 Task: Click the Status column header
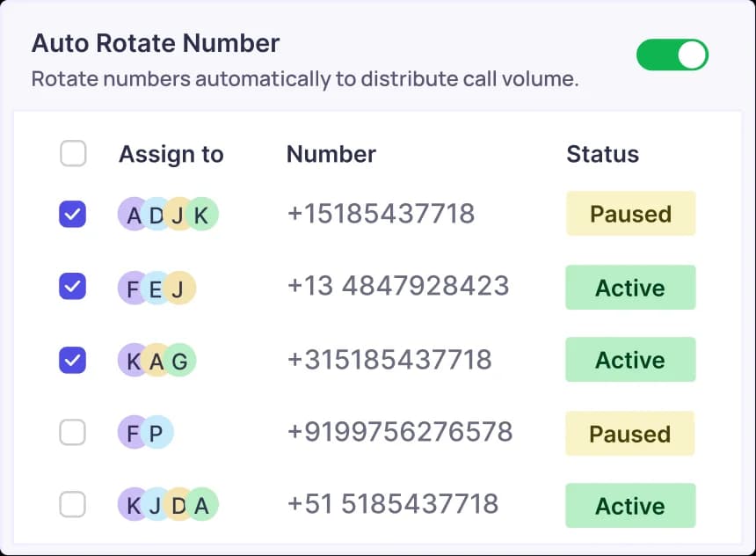point(602,154)
